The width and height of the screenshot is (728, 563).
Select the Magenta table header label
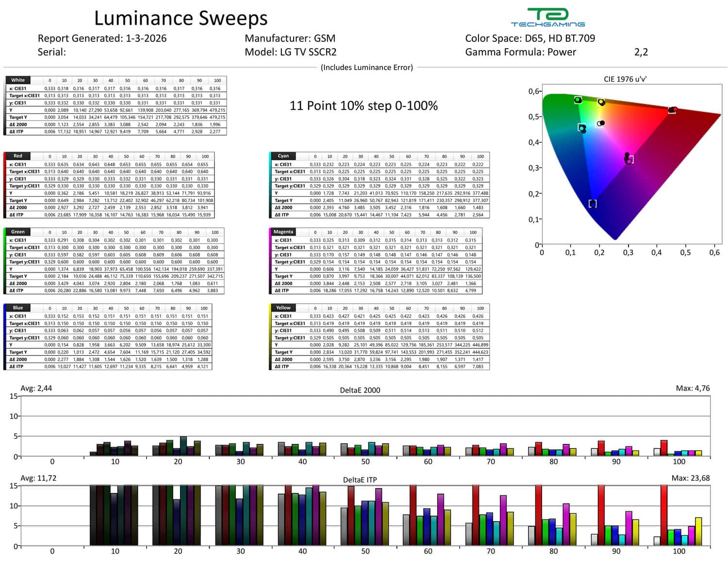(x=283, y=232)
